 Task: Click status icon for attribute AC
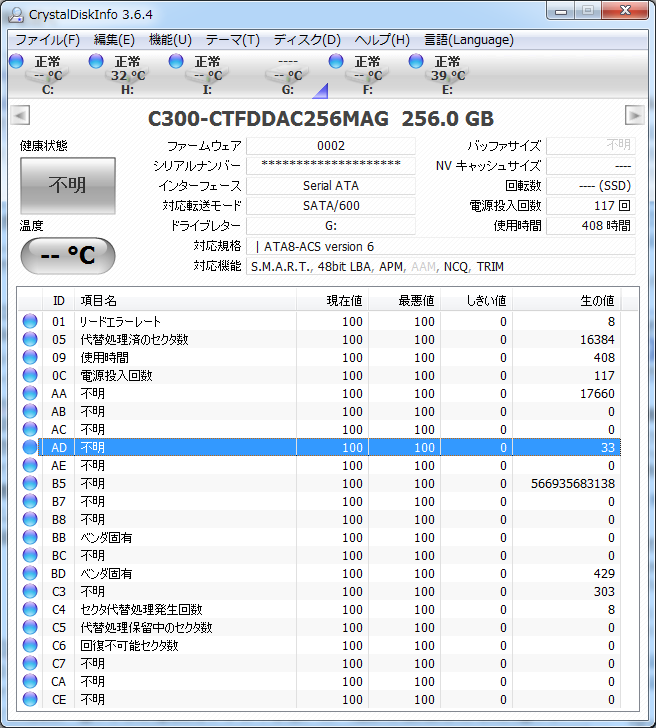[30, 429]
